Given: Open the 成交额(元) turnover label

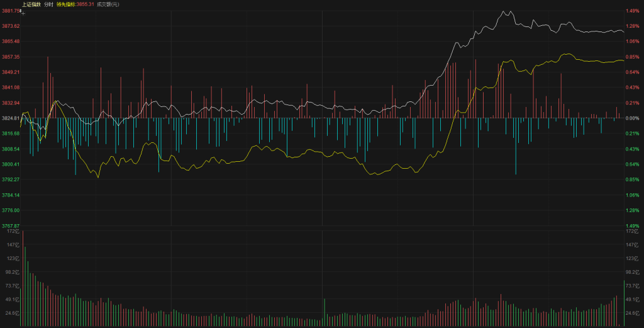Looking at the screenshot, I should [x=108, y=4].
